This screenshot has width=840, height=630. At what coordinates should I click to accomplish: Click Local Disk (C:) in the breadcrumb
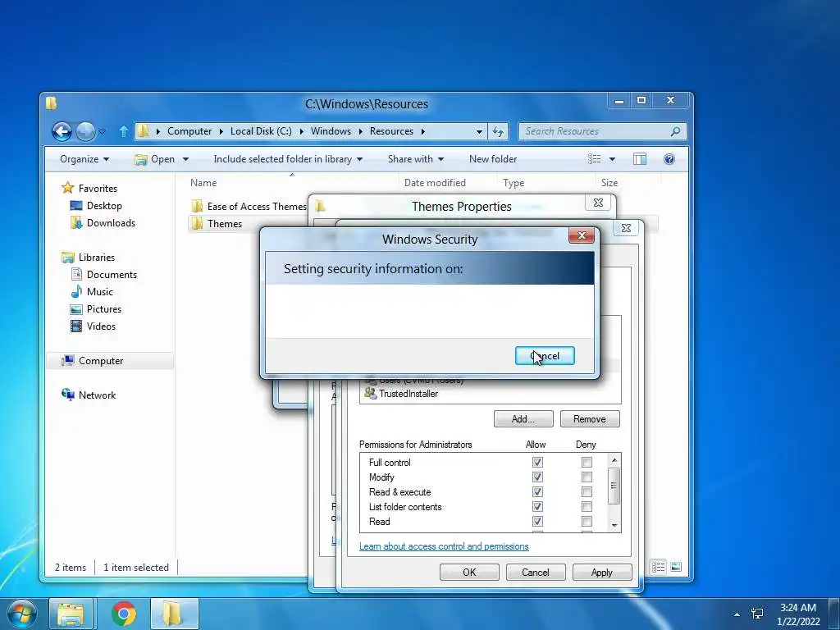(x=261, y=131)
